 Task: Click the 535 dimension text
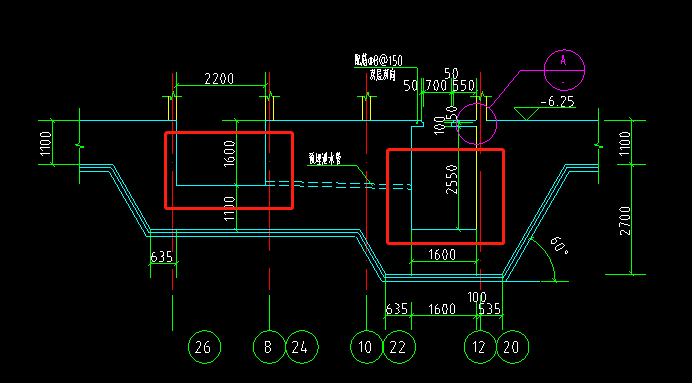[490, 309]
